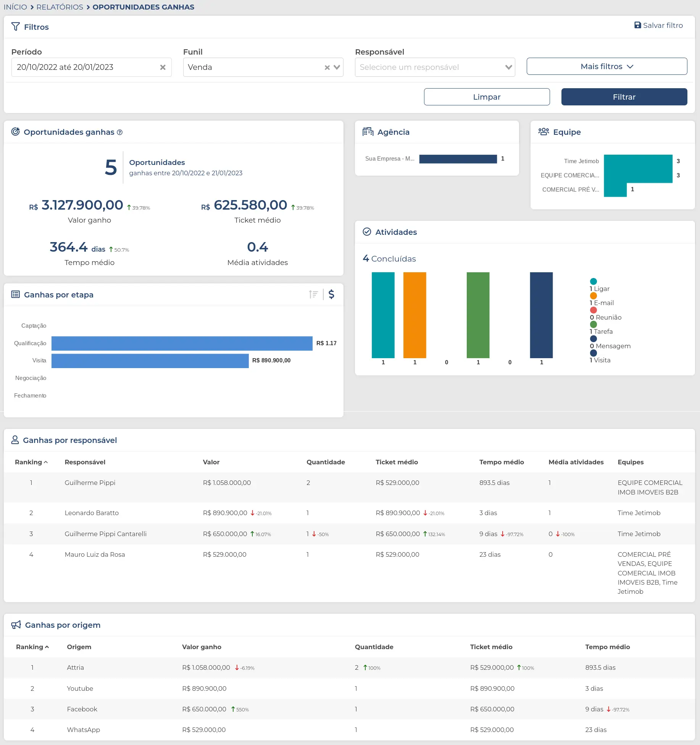Click the Tarefa green legend dot
The image size is (700, 745).
(x=593, y=324)
